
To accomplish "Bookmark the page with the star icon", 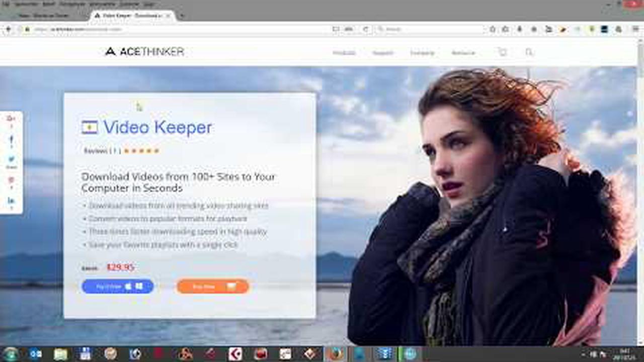I will [x=492, y=30].
